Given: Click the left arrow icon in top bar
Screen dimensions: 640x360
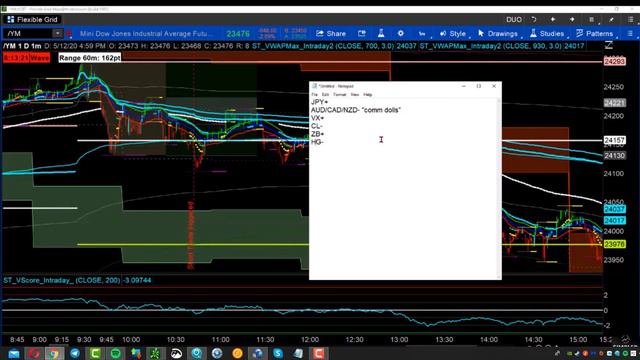Looking at the screenshot, I should pyautogui.click(x=553, y=20).
